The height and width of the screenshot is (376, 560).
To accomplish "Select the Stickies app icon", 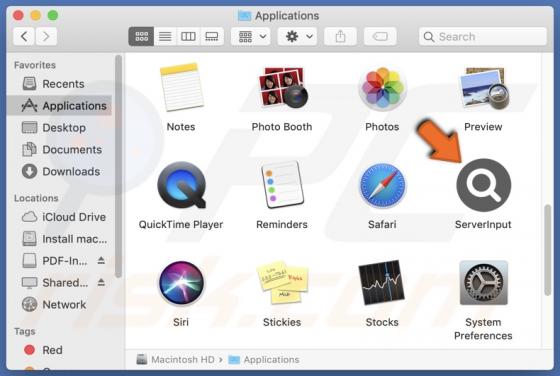I will pos(282,283).
